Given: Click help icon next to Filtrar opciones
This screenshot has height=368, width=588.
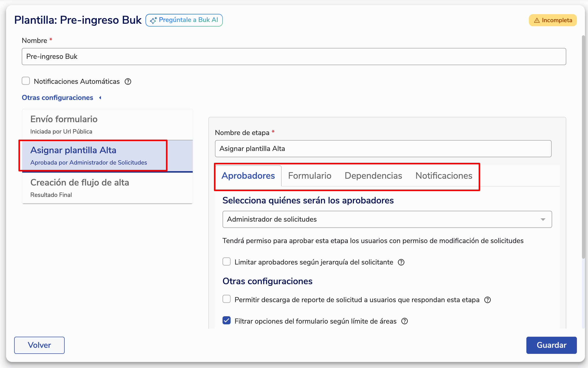Looking at the screenshot, I should point(405,321).
